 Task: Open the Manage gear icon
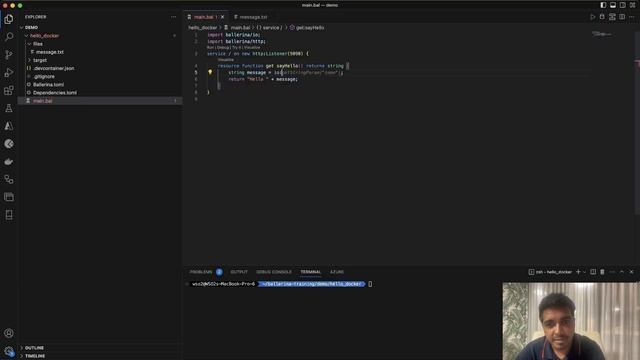pyautogui.click(x=9, y=351)
